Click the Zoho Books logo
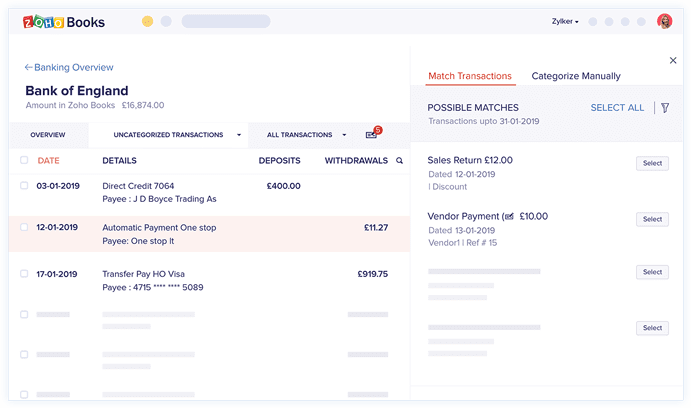 point(64,22)
